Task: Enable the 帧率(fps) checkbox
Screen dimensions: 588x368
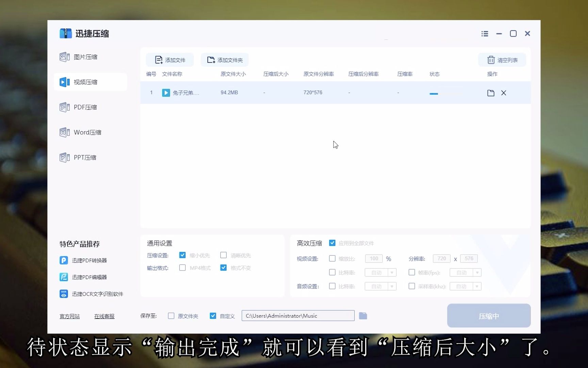Action: pyautogui.click(x=412, y=272)
